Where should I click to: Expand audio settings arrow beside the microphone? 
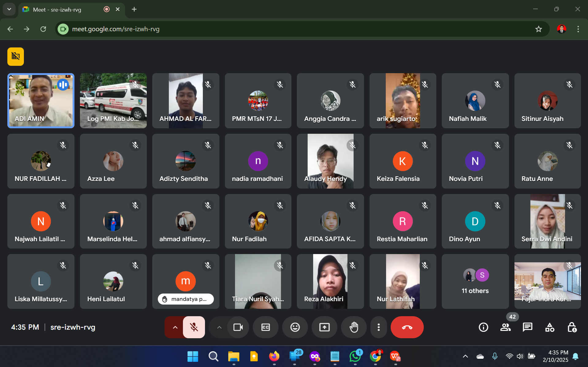(x=175, y=327)
